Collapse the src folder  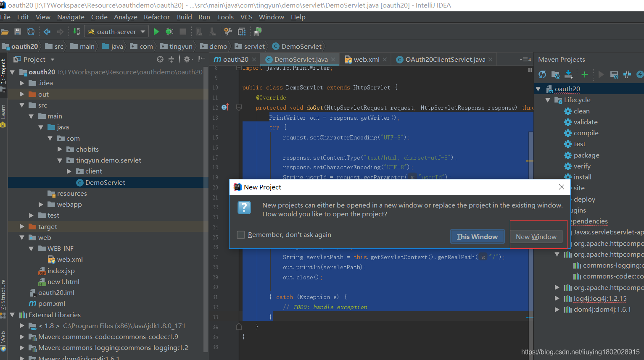[x=22, y=105]
